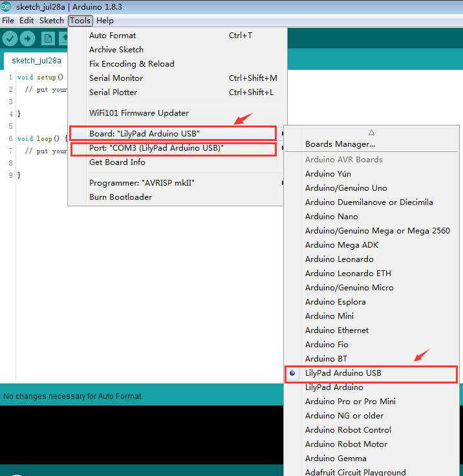Open the File menu
This screenshot has height=476, width=463.
click(x=8, y=21)
